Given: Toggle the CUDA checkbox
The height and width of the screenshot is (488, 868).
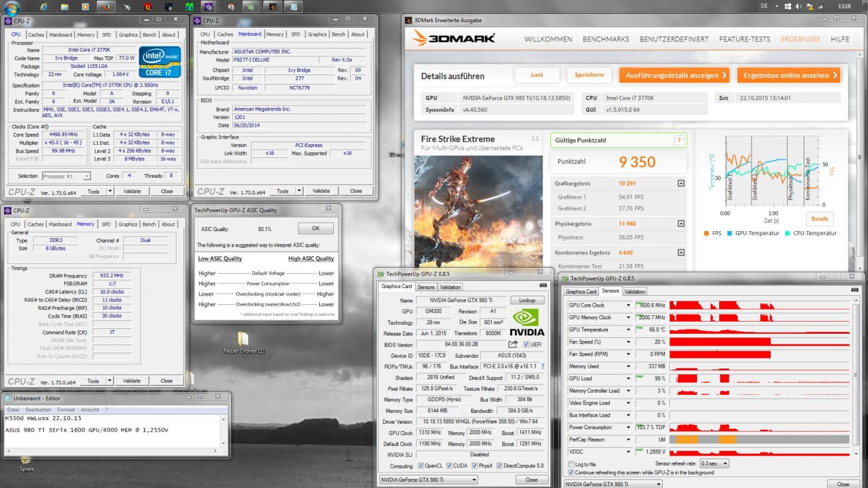Looking at the screenshot, I should 448,466.
